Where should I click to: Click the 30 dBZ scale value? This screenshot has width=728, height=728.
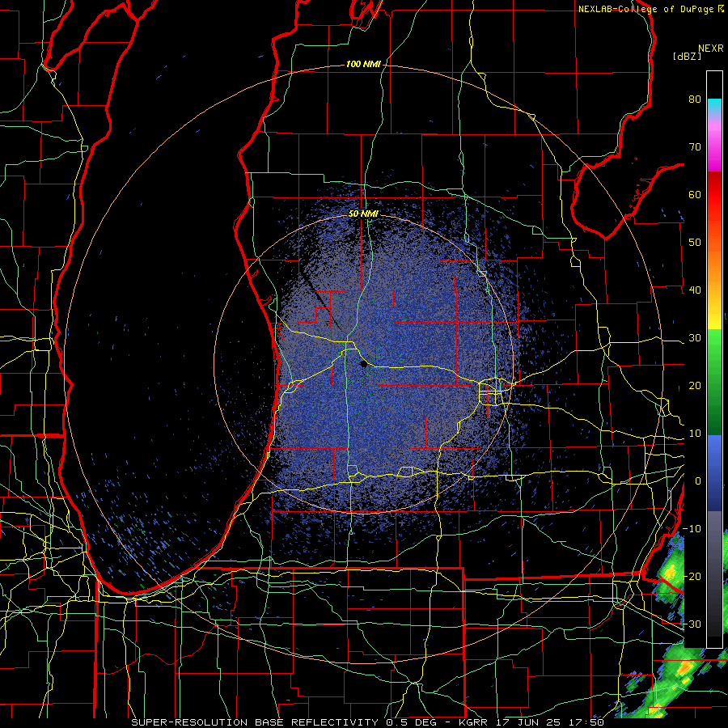pos(695,337)
